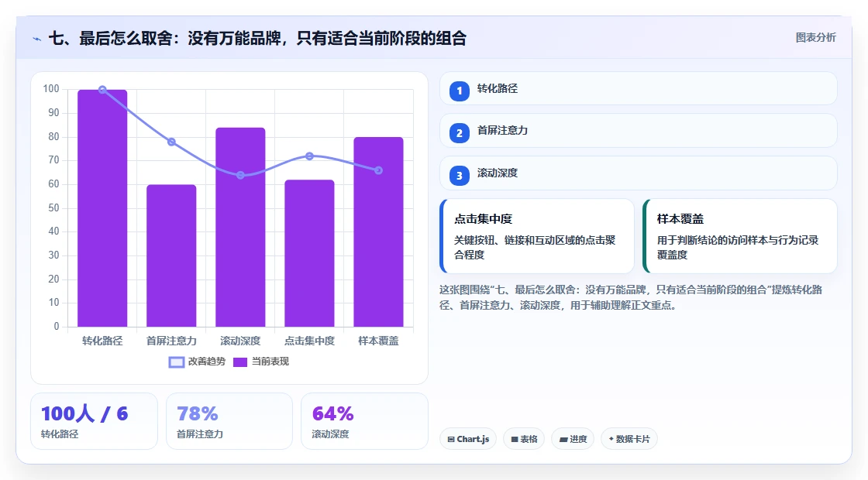
Task: Click the y-axis value 50
Action: [53, 208]
